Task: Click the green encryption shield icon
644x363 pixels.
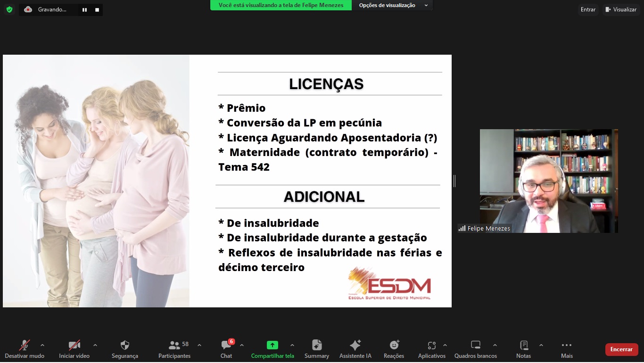Action: coord(9,9)
